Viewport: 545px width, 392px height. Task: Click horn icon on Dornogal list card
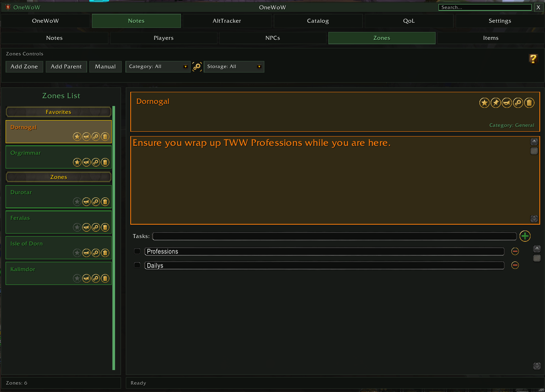pyautogui.click(x=86, y=136)
